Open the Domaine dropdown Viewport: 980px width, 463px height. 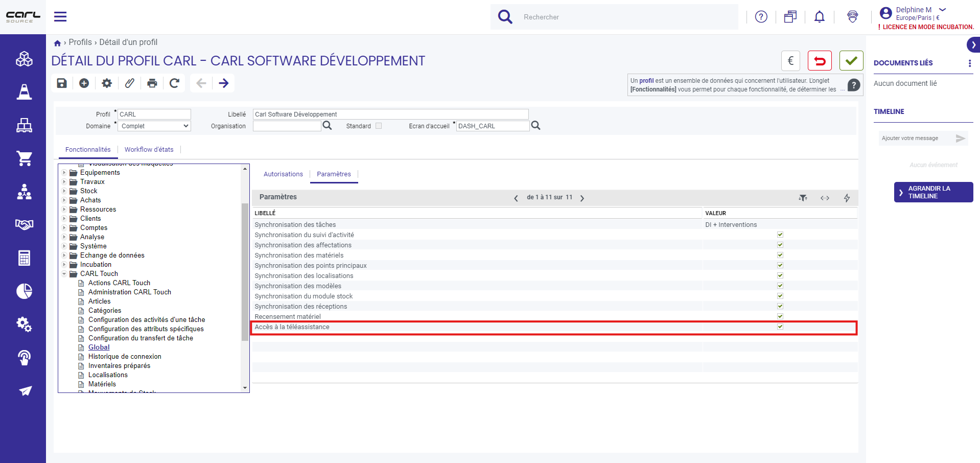[154, 126]
